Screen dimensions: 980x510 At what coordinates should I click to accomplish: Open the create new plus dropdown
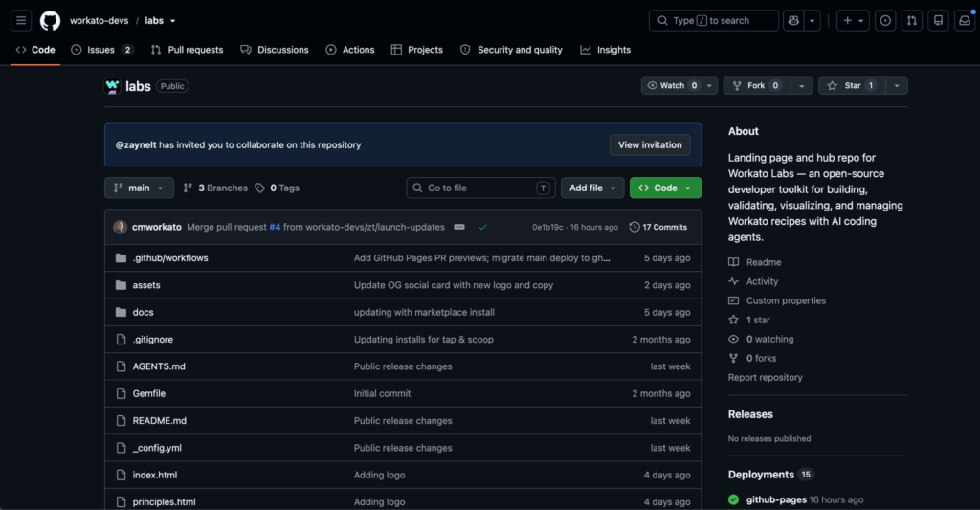point(853,21)
